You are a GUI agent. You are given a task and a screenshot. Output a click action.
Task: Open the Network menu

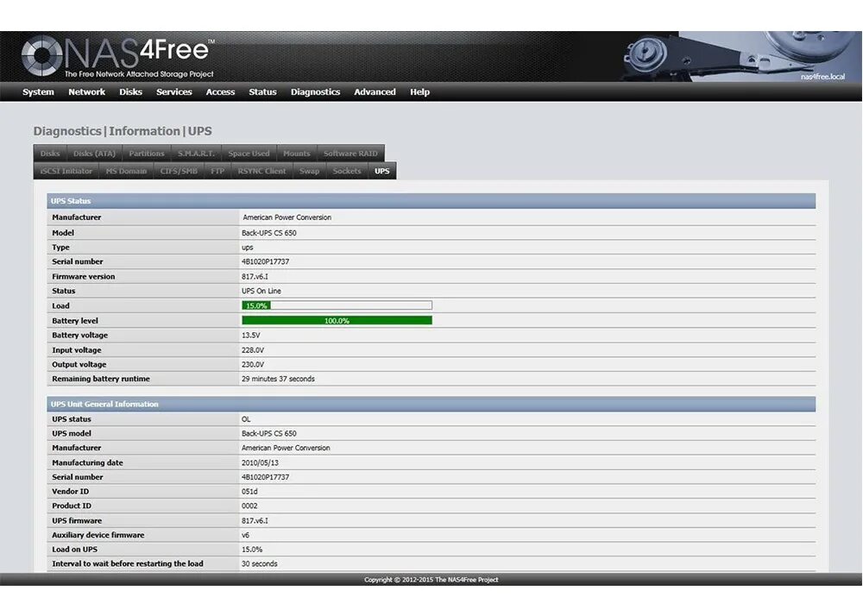86,91
